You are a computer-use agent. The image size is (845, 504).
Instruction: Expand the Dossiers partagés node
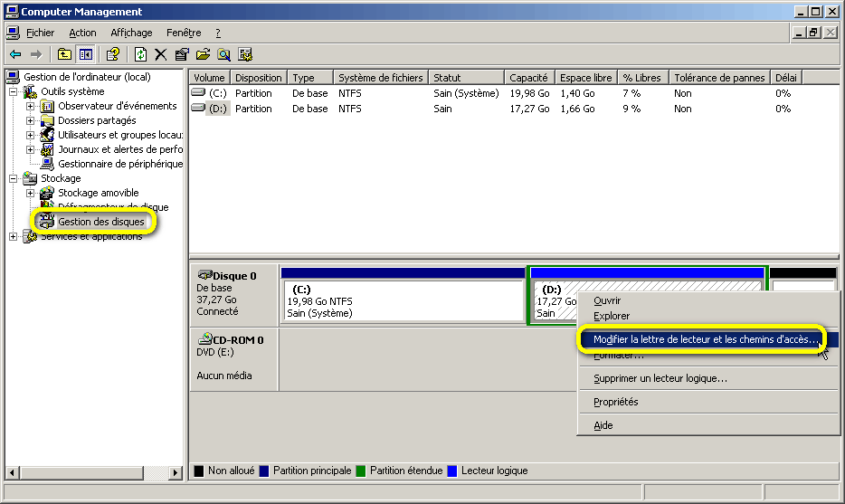30,120
